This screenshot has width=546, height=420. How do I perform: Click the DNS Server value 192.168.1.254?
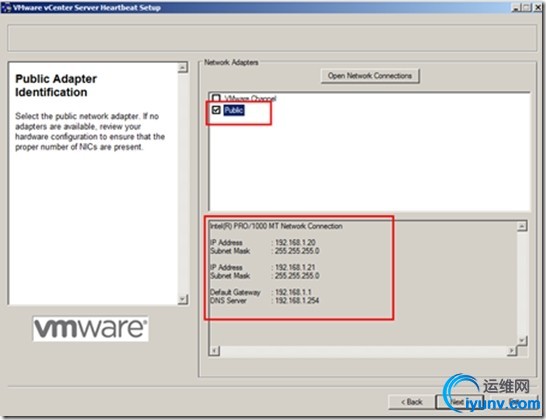tap(297, 300)
